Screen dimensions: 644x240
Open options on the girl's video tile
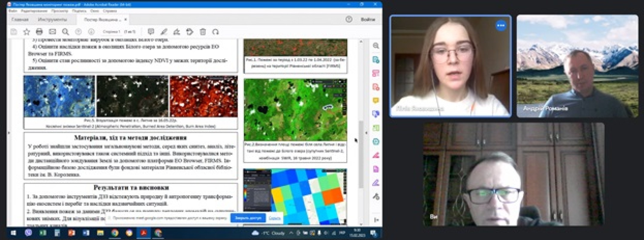click(501, 25)
